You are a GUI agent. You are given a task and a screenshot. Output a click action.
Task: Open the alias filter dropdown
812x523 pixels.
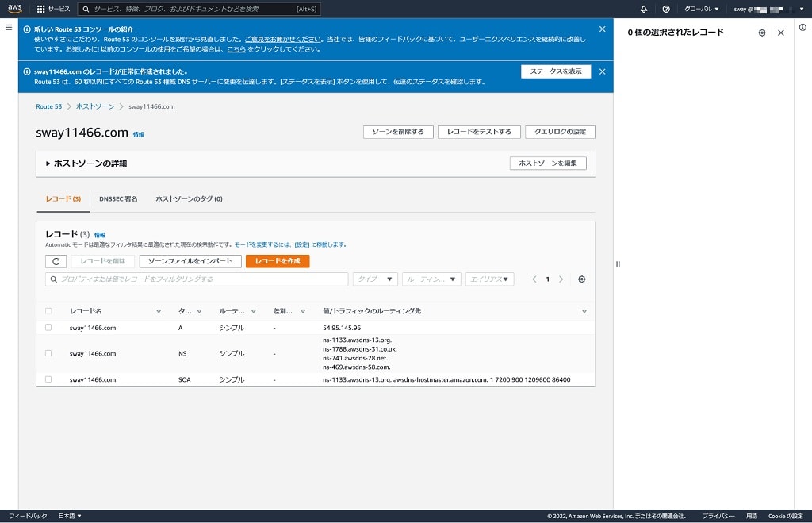[489, 279]
